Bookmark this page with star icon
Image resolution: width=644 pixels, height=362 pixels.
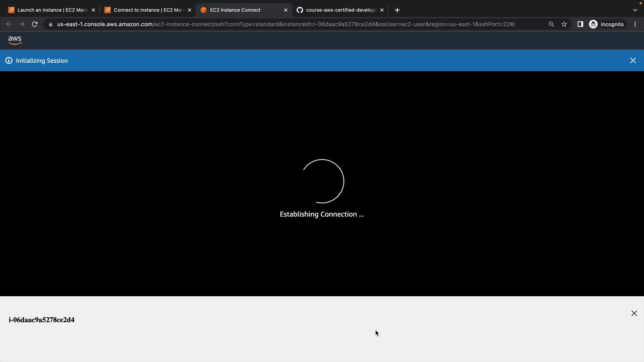click(x=564, y=24)
